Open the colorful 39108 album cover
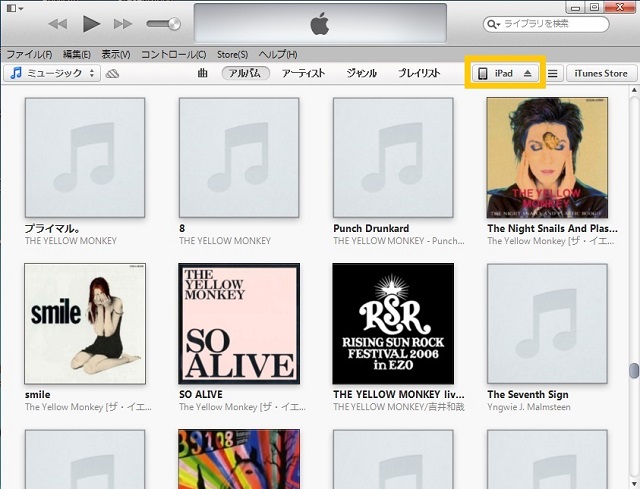Image resolution: width=640 pixels, height=489 pixels. coord(239,459)
